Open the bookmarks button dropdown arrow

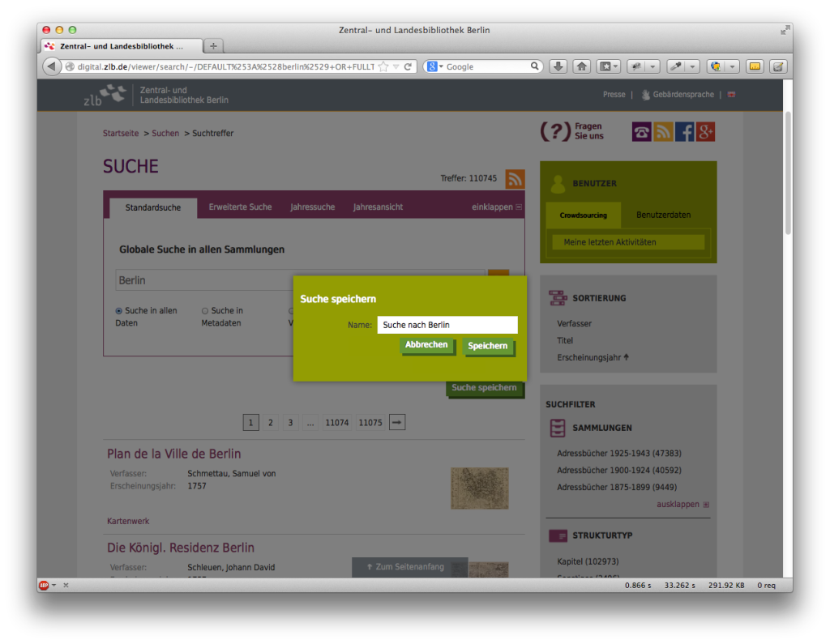[616, 66]
